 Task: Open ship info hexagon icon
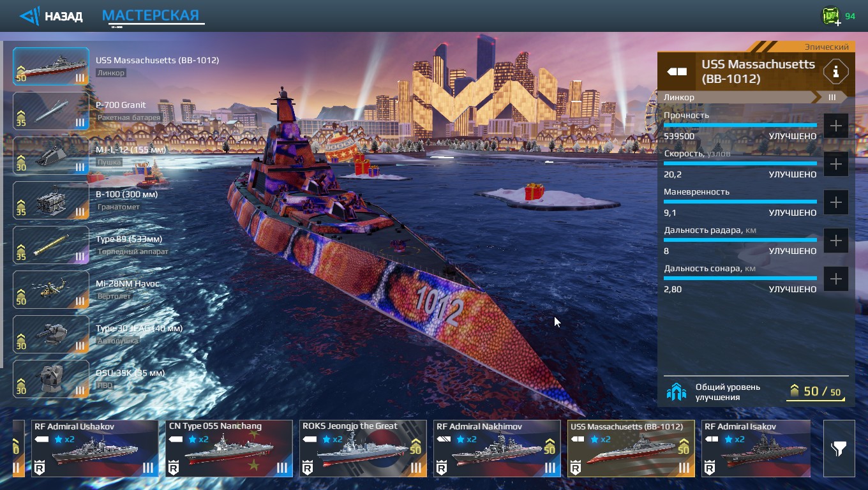[x=835, y=71]
